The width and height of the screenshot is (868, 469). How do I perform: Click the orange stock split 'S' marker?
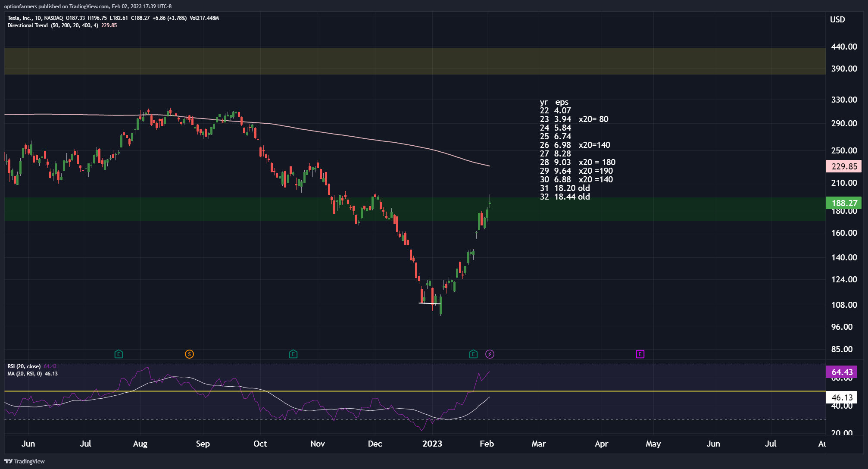coord(189,354)
